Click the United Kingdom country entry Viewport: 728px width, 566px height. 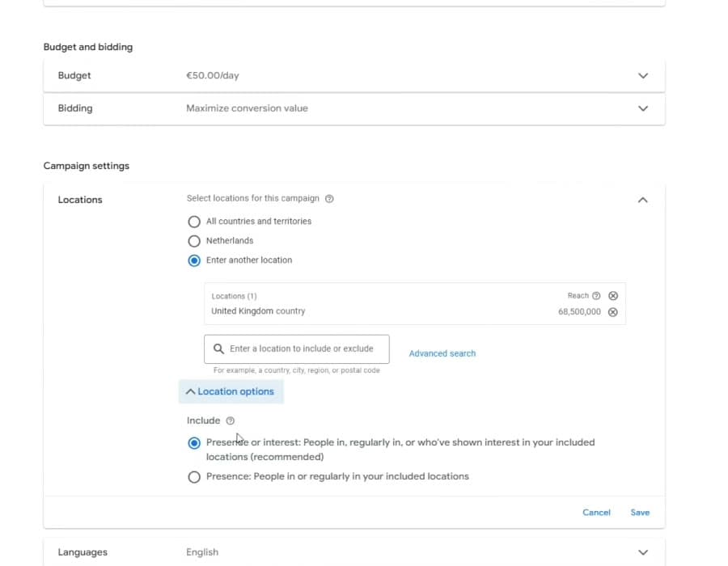pyautogui.click(x=258, y=311)
